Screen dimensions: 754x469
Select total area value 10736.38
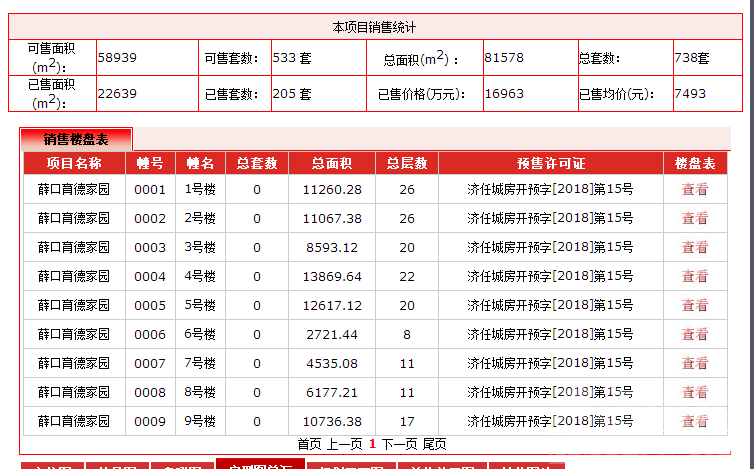pos(332,421)
